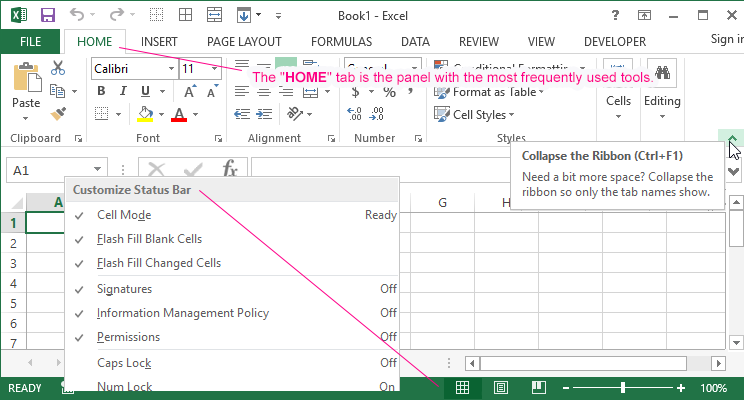Viewport: 744px width, 400px height.
Task: Click Increase Decimal icon
Action: (354, 114)
